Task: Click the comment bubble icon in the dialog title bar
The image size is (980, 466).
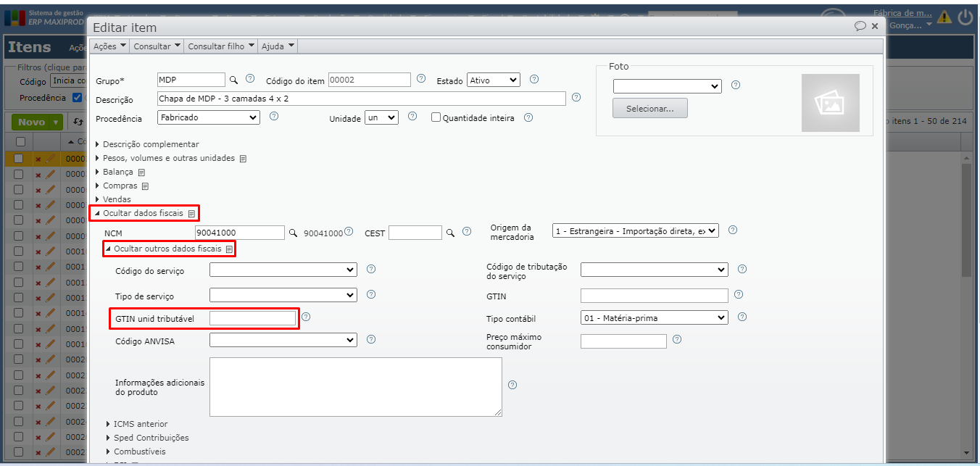Action: click(x=860, y=26)
